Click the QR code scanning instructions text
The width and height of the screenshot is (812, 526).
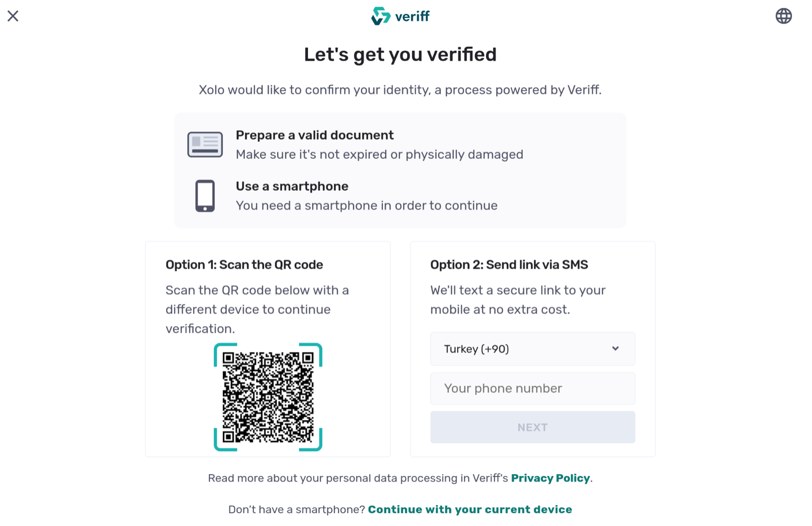[257, 309]
